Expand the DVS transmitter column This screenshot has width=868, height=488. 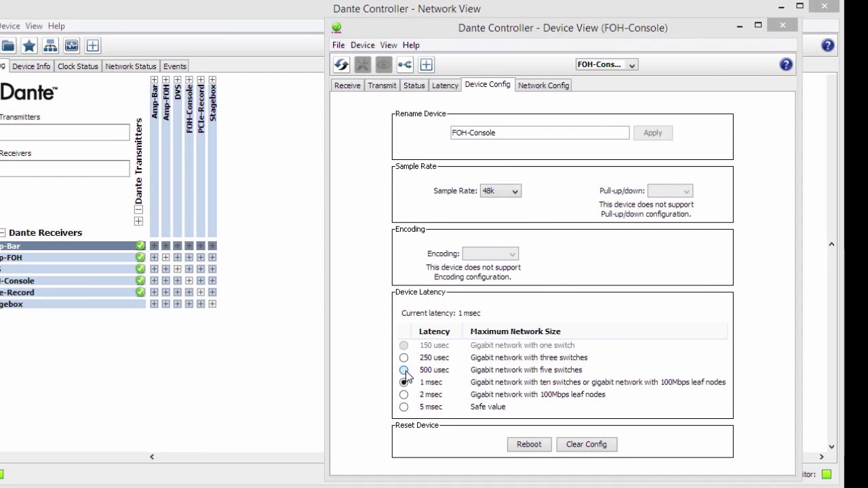point(177,80)
